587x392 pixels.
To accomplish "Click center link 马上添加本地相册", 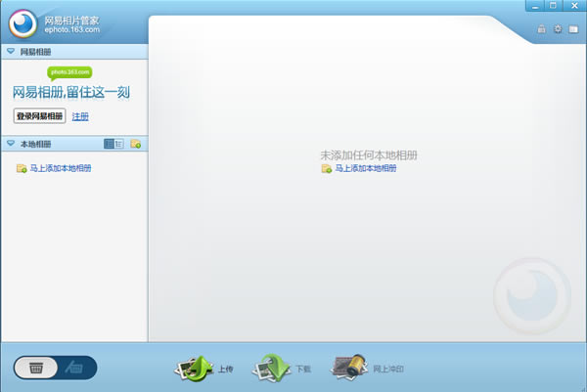I will pyautogui.click(x=366, y=169).
